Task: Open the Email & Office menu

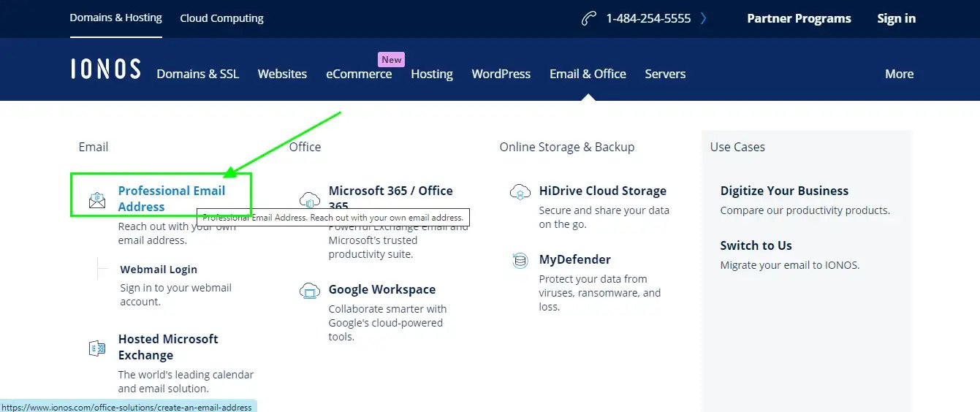Action: click(x=588, y=74)
